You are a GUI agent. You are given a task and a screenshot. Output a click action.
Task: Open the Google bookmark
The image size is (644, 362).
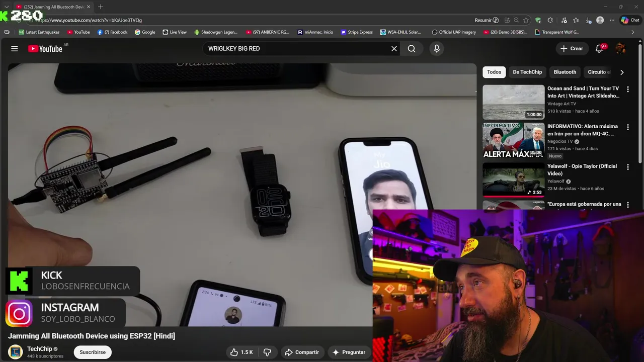click(x=145, y=32)
